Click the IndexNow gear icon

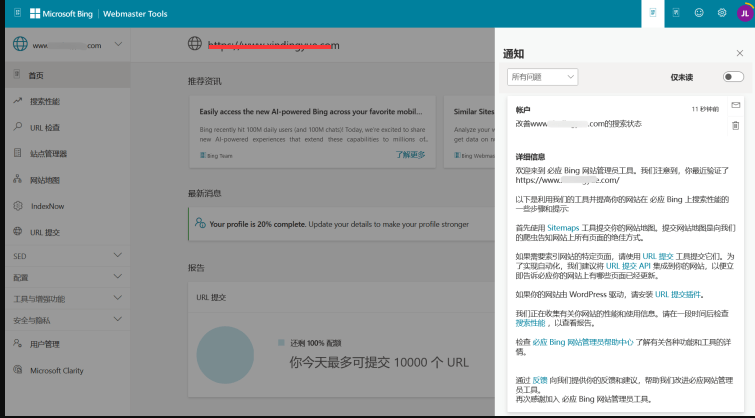point(18,206)
